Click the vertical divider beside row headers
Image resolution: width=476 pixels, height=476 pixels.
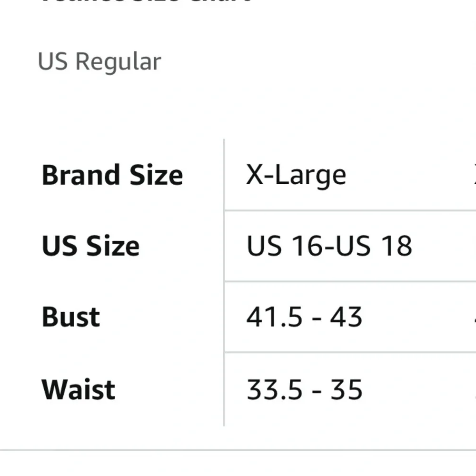224,282
